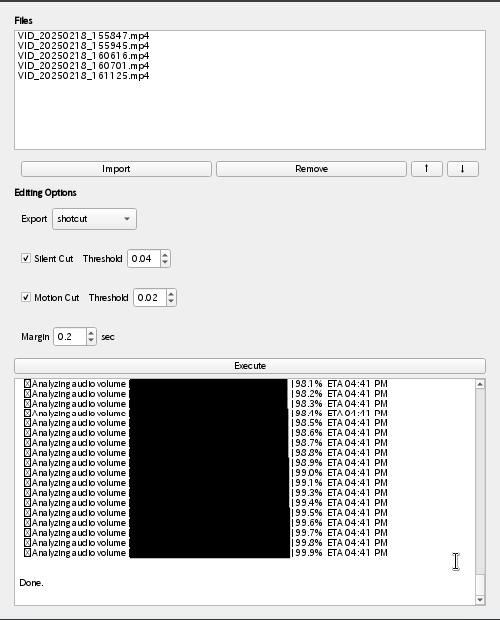The width and height of the screenshot is (500, 620).
Task: Toggle the Silent Cut checkbox
Action: (x=26, y=258)
